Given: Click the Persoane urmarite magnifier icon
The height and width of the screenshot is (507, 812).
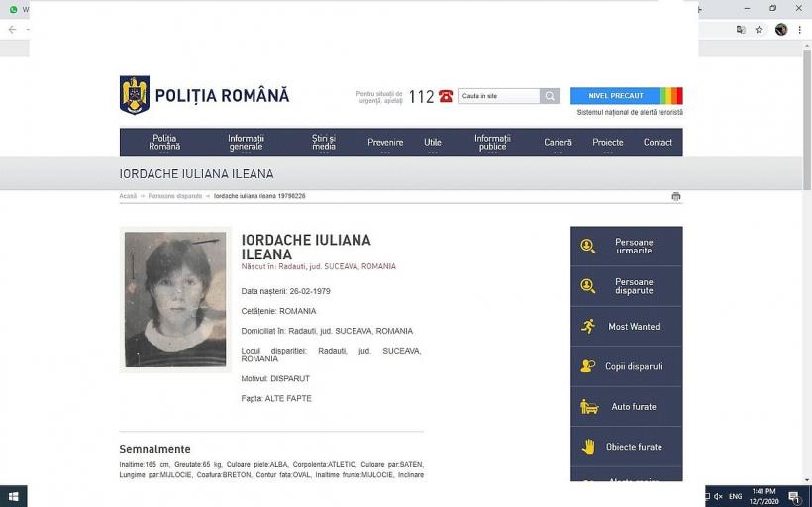Looking at the screenshot, I should (588, 246).
